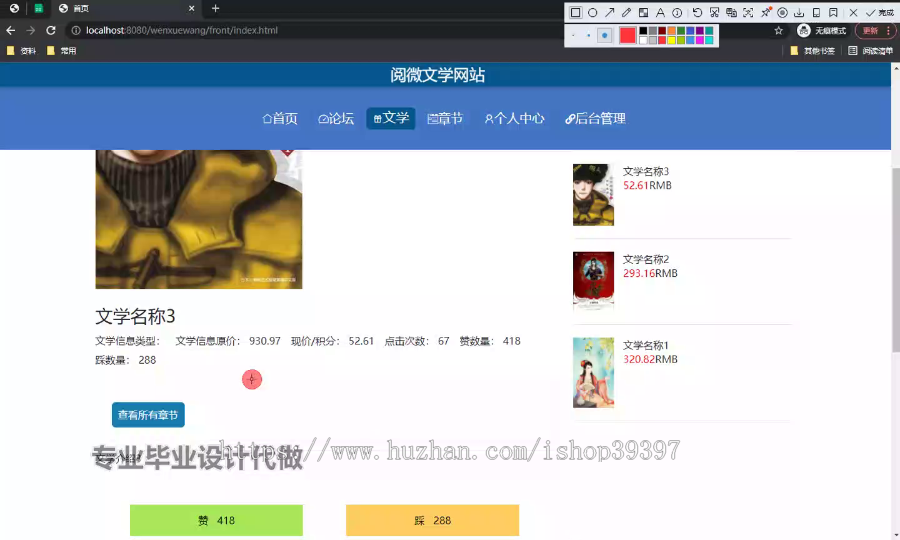The height and width of the screenshot is (540, 900).
Task: Click the 查看所有章节 button
Action: 148,414
